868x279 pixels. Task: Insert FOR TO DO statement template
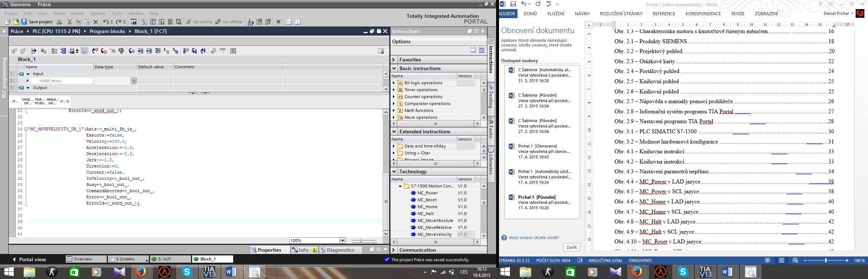point(40,101)
